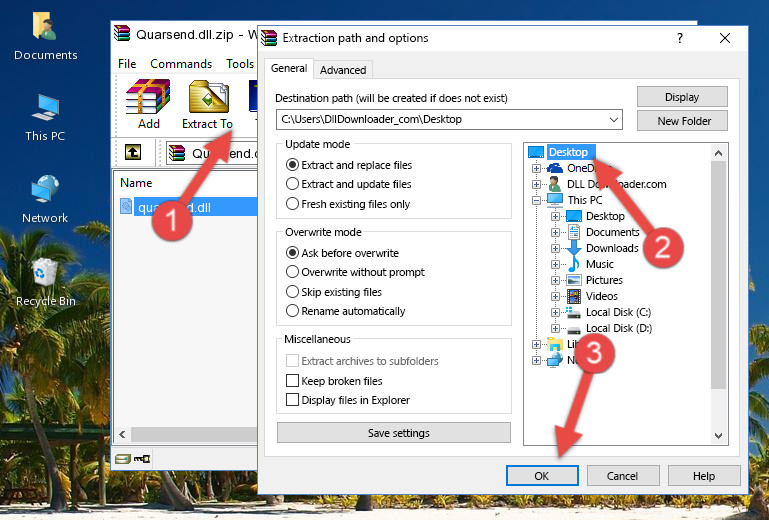This screenshot has width=769, height=520.
Task: Expand the OneDrive tree node
Action: point(536,168)
